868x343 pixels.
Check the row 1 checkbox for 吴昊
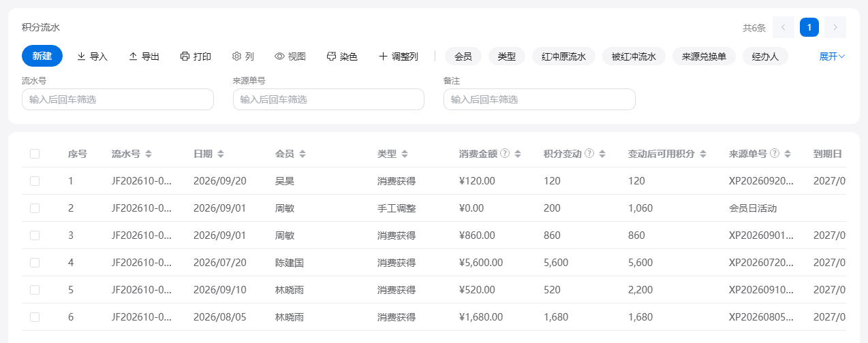tap(35, 181)
